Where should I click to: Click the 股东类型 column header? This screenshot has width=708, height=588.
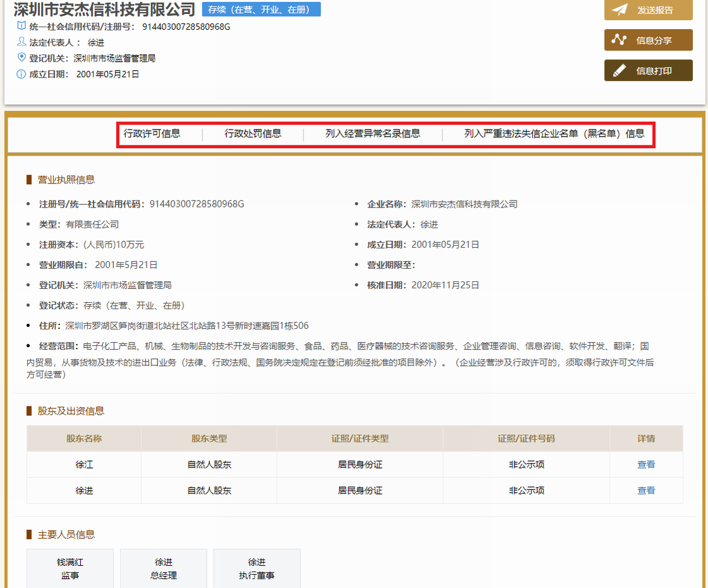209,439
